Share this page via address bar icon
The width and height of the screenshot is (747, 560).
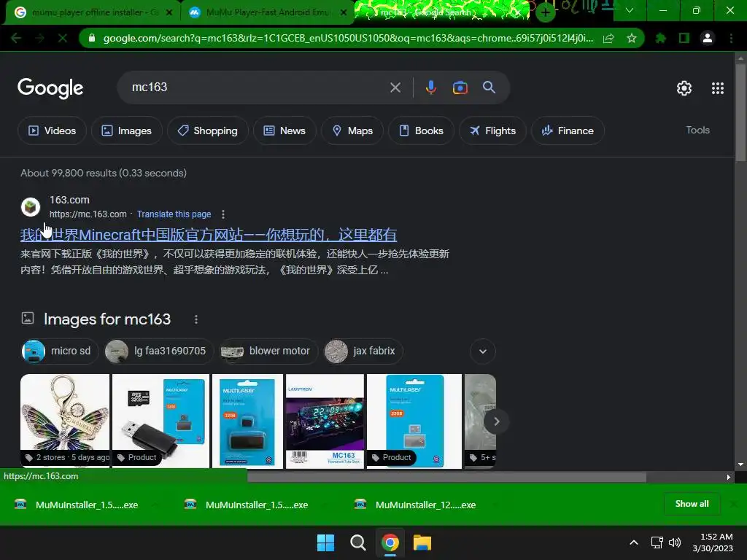pos(608,38)
